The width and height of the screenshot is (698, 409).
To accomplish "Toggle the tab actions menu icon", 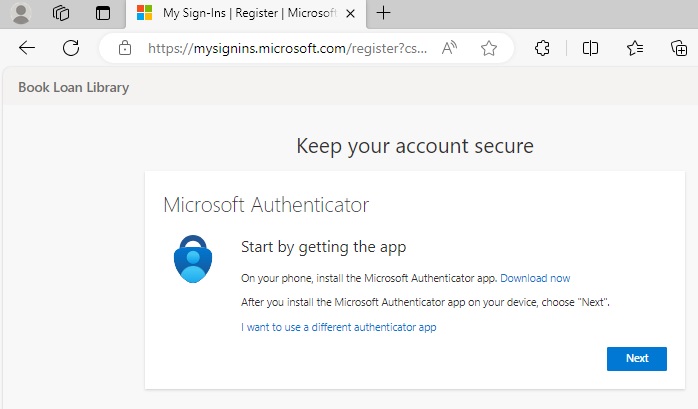I will [103, 13].
